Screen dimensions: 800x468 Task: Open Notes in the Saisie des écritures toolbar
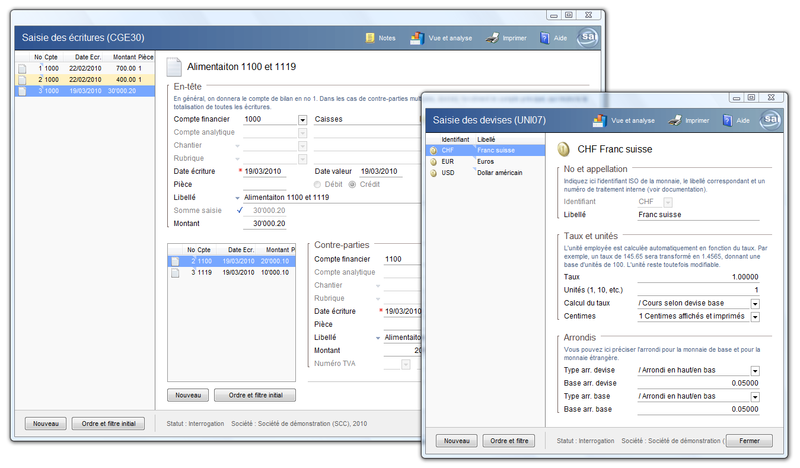(380, 38)
